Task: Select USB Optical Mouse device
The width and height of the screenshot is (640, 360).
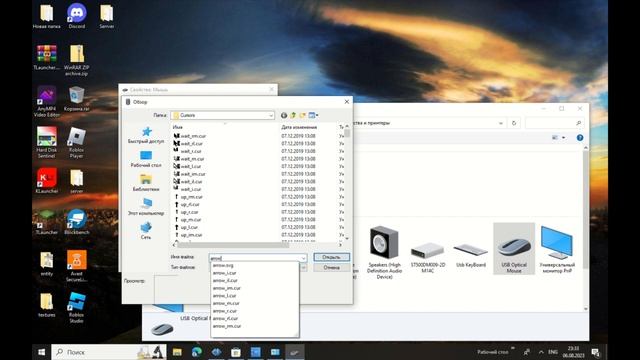Action: (x=514, y=249)
